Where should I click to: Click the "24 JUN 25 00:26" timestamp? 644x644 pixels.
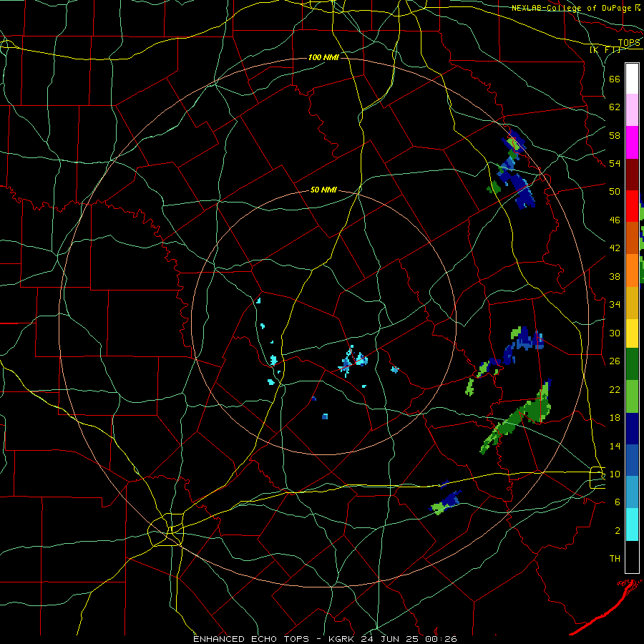409,639
